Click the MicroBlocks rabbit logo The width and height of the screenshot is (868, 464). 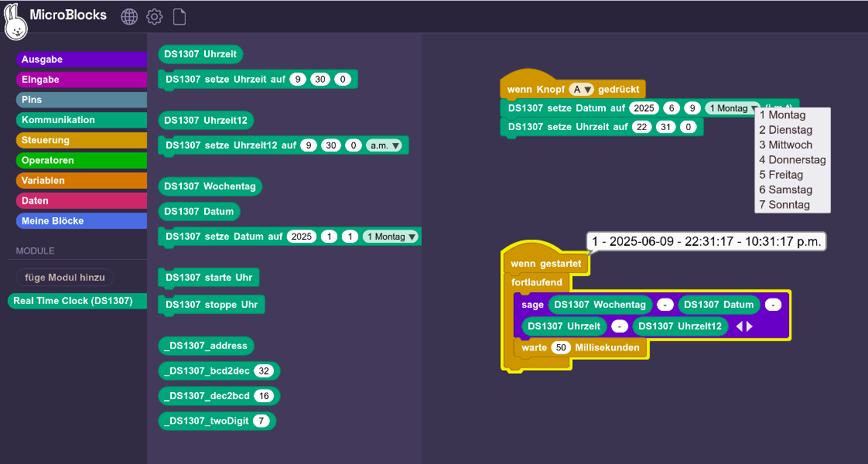[15, 22]
